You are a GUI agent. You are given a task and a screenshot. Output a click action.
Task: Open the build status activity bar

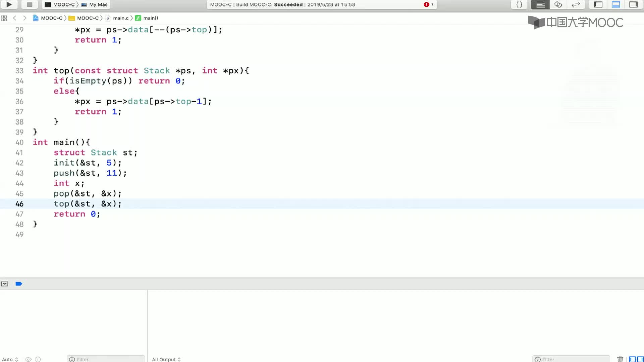pyautogui.click(x=322, y=4)
